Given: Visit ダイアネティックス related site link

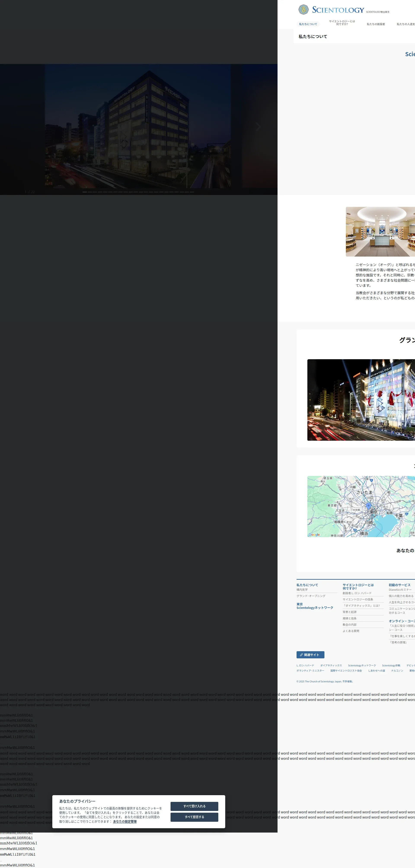Looking at the screenshot, I should (331, 665).
